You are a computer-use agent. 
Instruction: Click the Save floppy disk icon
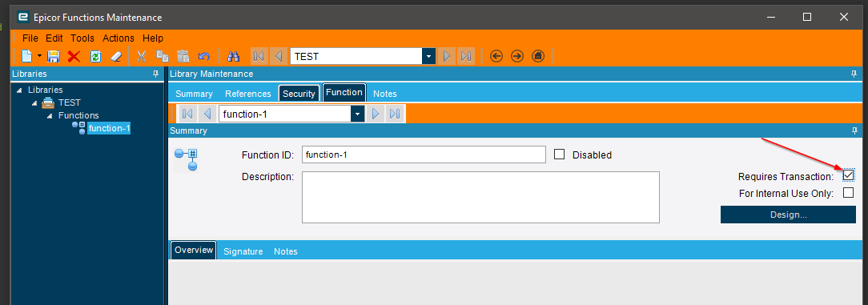pyautogui.click(x=53, y=56)
